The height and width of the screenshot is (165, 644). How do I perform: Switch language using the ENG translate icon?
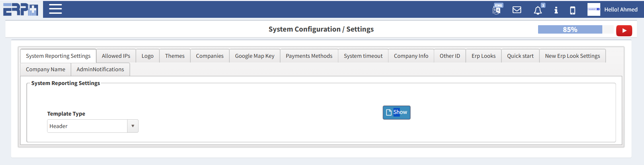497,9
